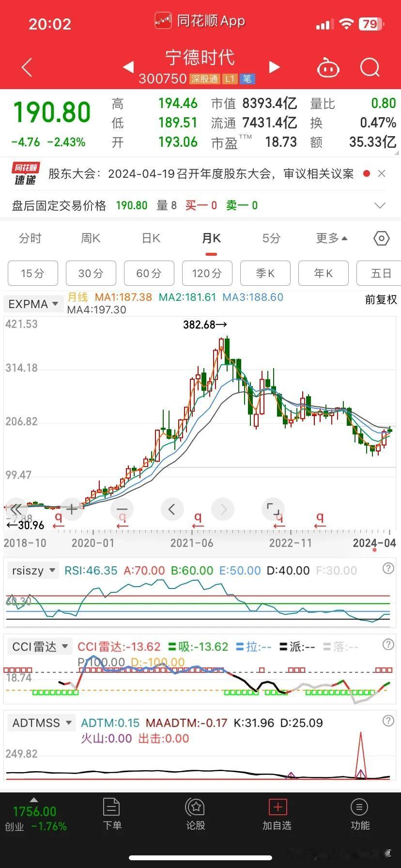Choose the 年K period button
401x868 pixels.
324,273
